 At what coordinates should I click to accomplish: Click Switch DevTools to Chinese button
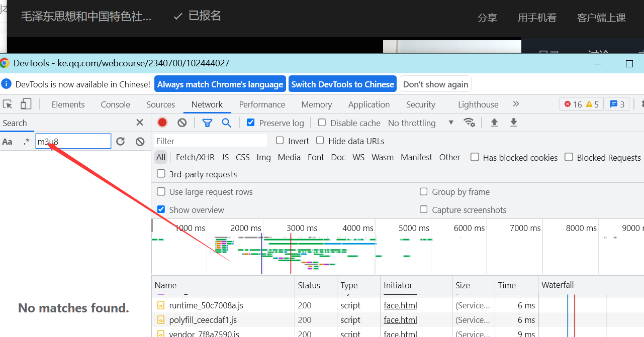coord(343,84)
